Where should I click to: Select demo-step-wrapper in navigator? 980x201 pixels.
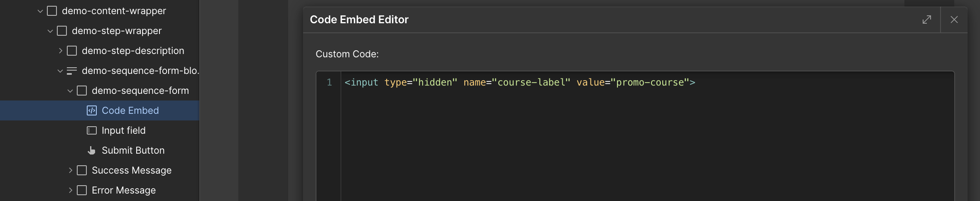117,31
